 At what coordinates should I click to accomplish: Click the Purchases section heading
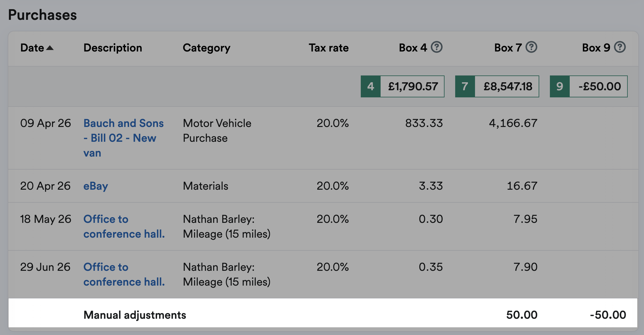point(42,15)
